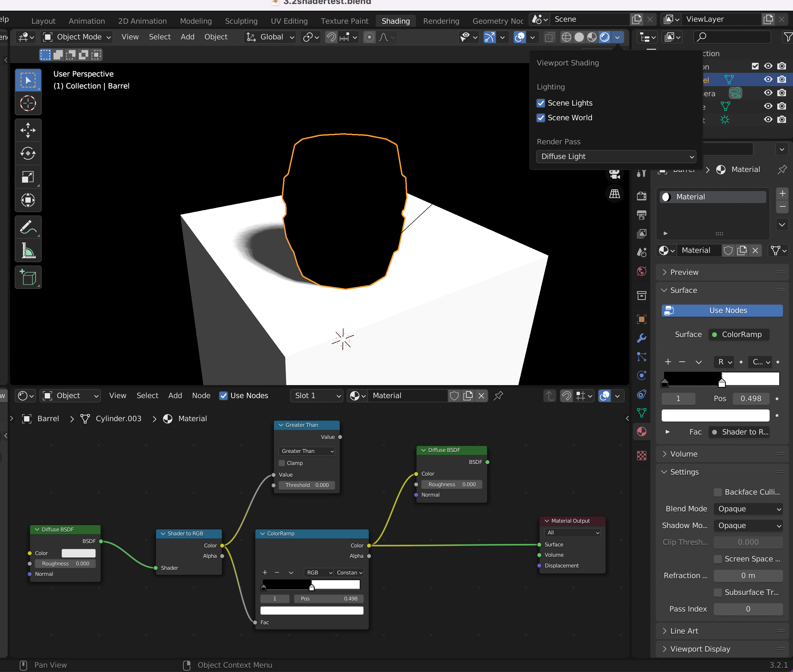Open the Shadow Mode Opaque dropdown
This screenshot has height=672, width=793.
point(749,526)
